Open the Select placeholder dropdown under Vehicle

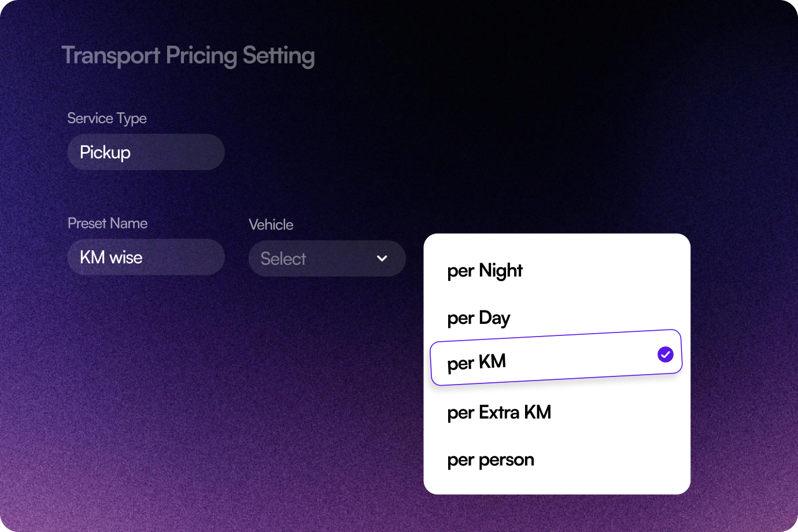(x=327, y=258)
